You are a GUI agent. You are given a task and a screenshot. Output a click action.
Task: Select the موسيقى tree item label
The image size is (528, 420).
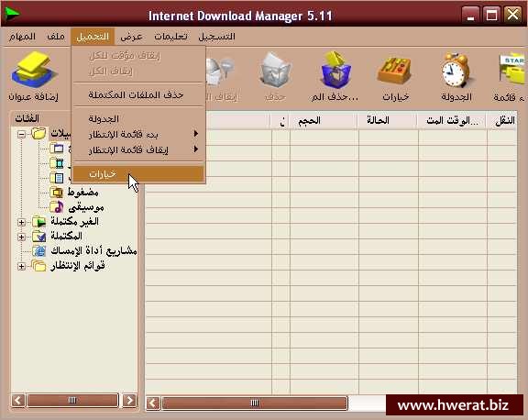pyautogui.click(x=86, y=207)
